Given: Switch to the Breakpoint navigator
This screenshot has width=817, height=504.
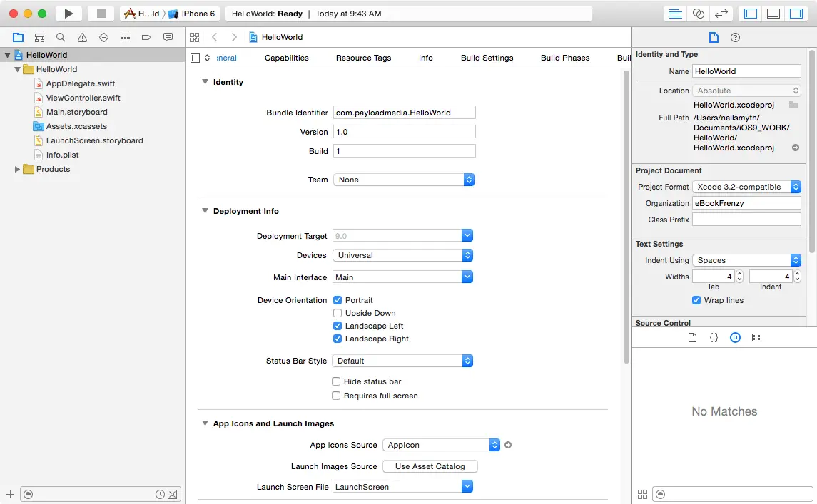Looking at the screenshot, I should pos(147,37).
